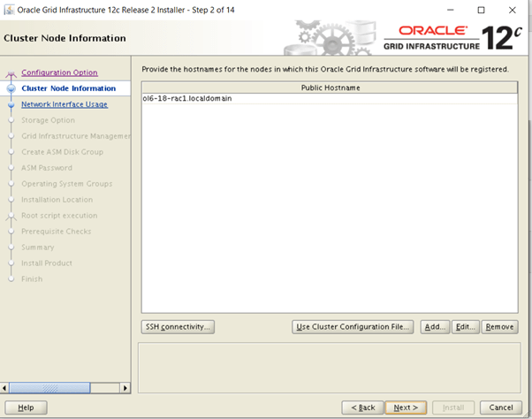Click right arrow of sidebar horizontal scrollbar
The image size is (532, 419).
point(126,387)
